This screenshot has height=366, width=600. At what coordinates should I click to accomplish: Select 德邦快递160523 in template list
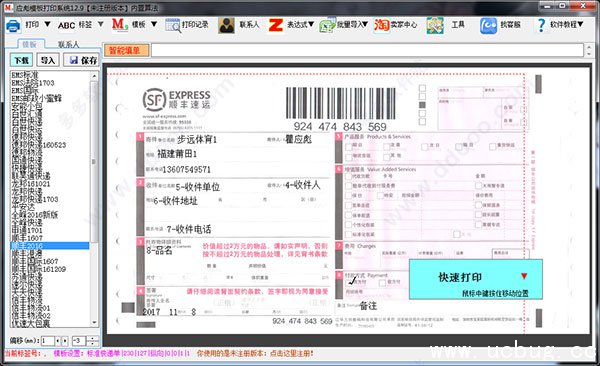tap(39, 145)
